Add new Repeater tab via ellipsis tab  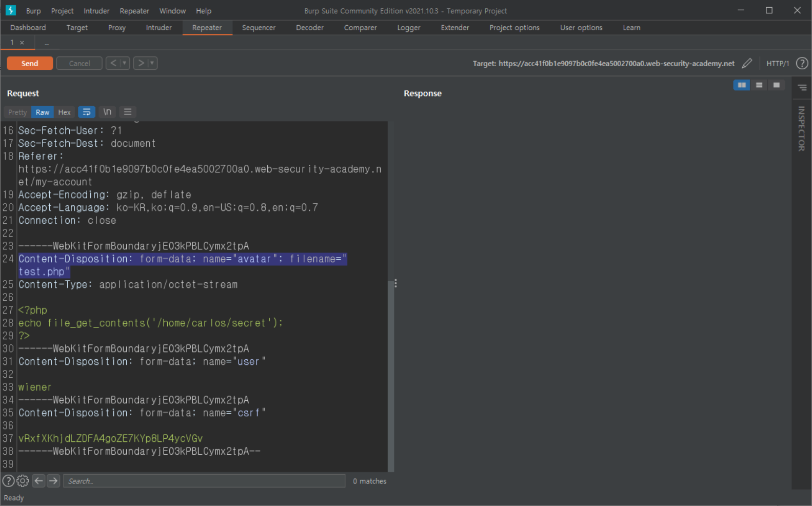click(x=47, y=43)
